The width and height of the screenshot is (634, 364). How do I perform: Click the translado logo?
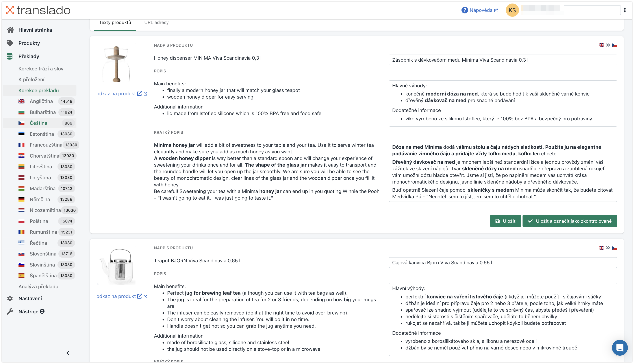[x=38, y=10]
